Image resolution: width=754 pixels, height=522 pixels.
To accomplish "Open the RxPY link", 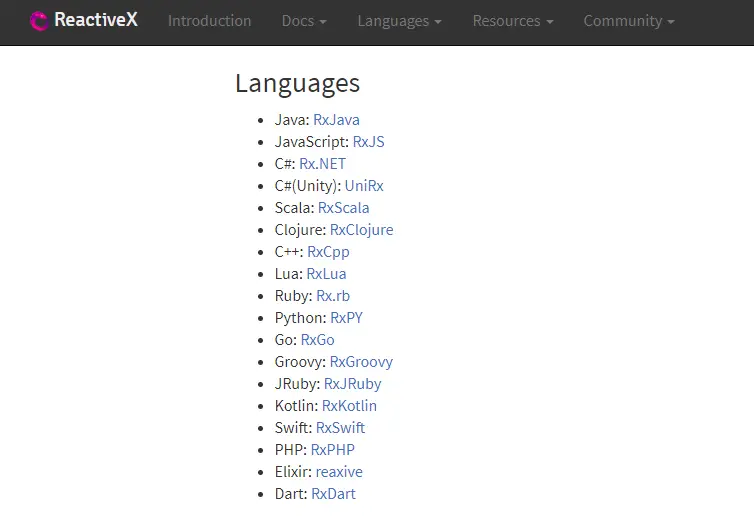I will (346, 318).
